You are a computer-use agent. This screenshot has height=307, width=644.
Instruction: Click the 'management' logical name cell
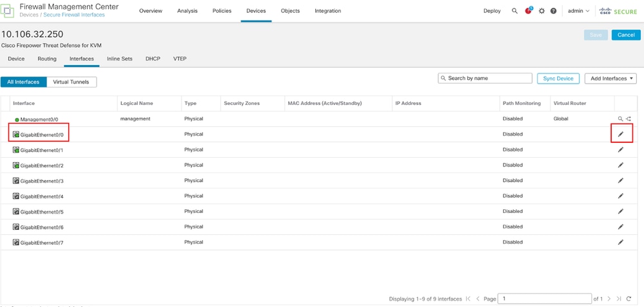pyautogui.click(x=135, y=119)
